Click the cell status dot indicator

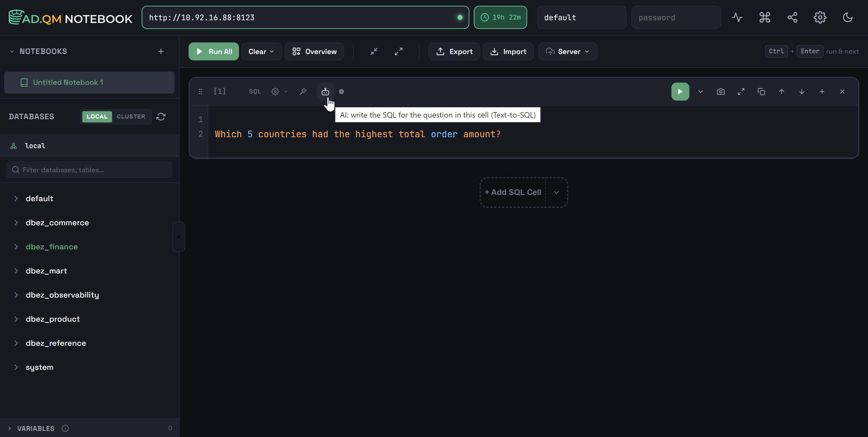point(341,92)
